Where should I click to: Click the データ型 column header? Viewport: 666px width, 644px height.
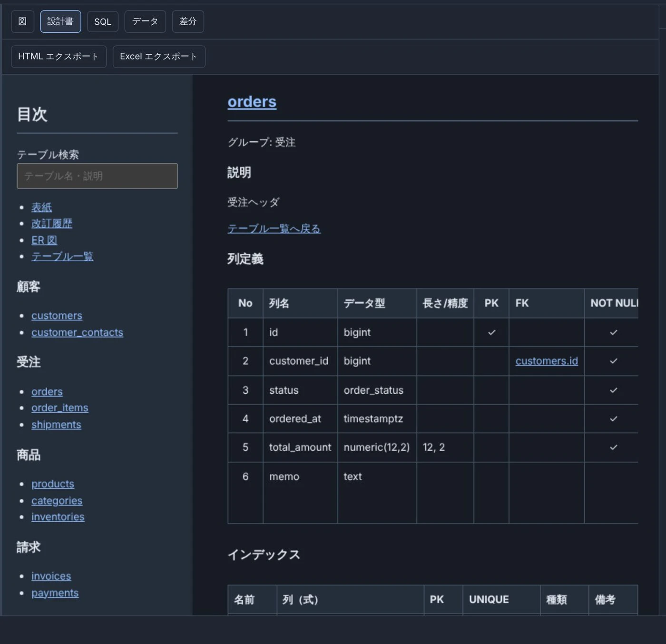coord(377,304)
